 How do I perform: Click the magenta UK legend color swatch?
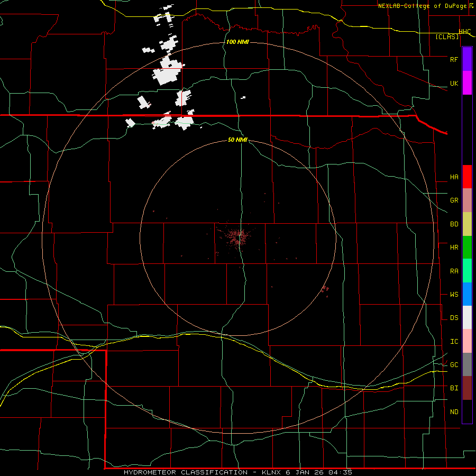tap(467, 83)
